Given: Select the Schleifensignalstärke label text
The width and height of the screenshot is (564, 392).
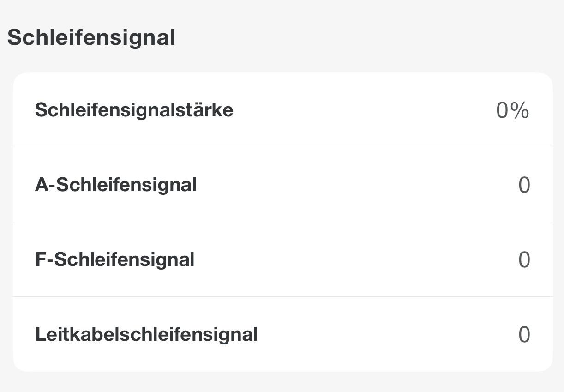Looking at the screenshot, I should pyautogui.click(x=134, y=110).
